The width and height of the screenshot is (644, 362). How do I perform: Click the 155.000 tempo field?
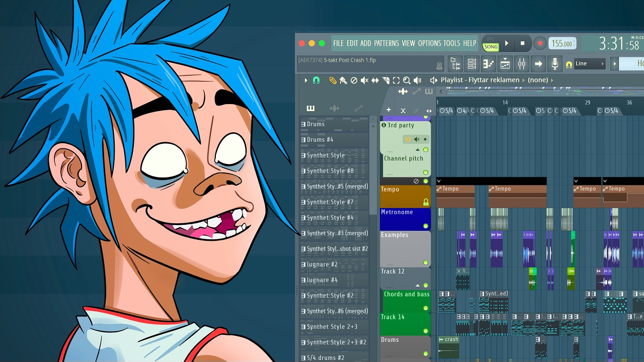click(x=562, y=44)
